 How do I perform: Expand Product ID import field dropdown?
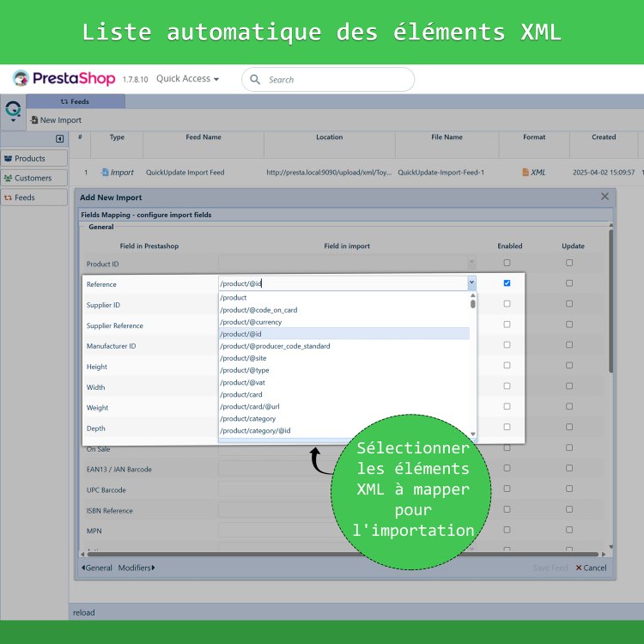471,262
